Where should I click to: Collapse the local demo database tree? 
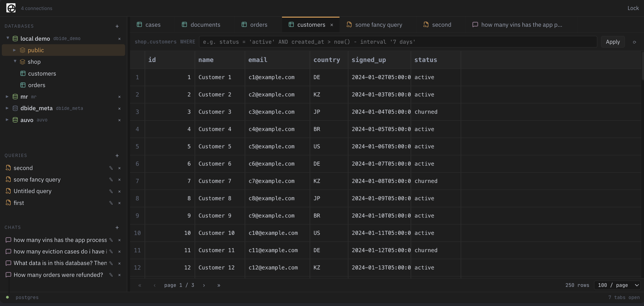coord(8,38)
